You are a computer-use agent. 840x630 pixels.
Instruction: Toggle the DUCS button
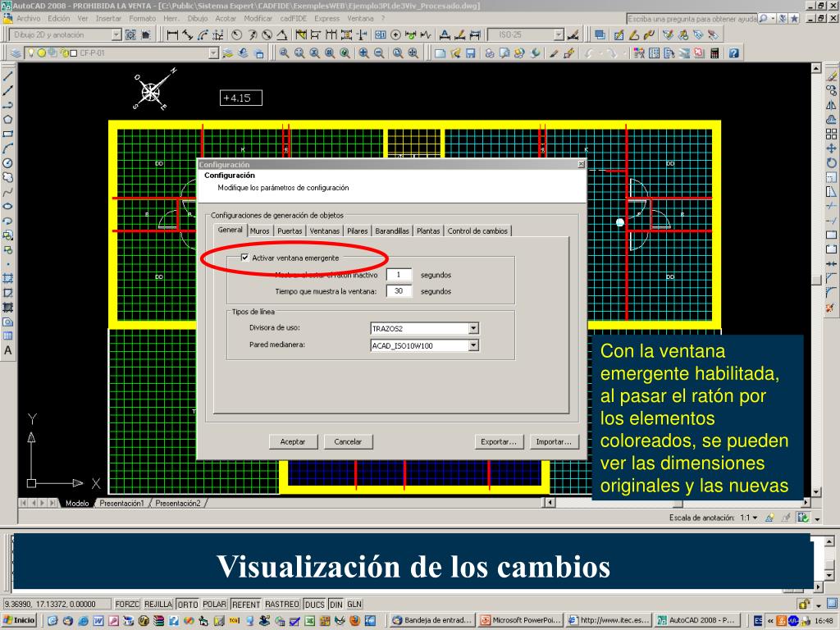tap(314, 605)
